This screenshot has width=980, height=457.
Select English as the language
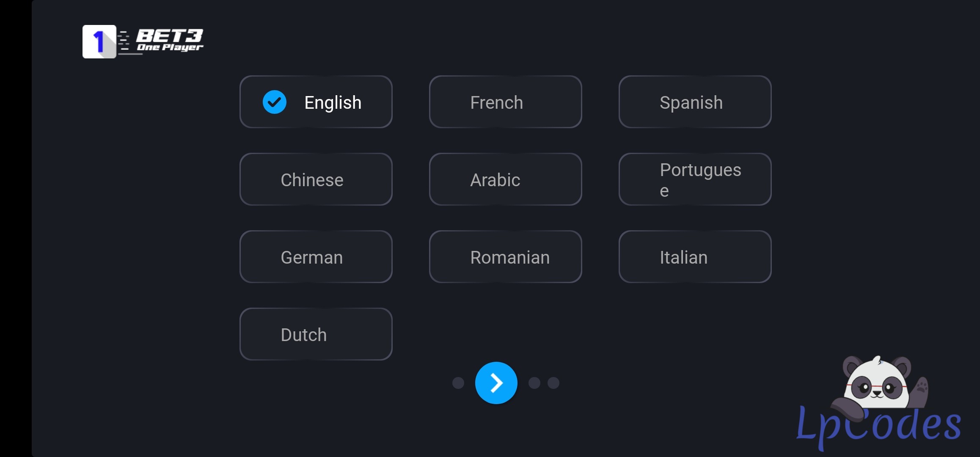click(x=316, y=102)
